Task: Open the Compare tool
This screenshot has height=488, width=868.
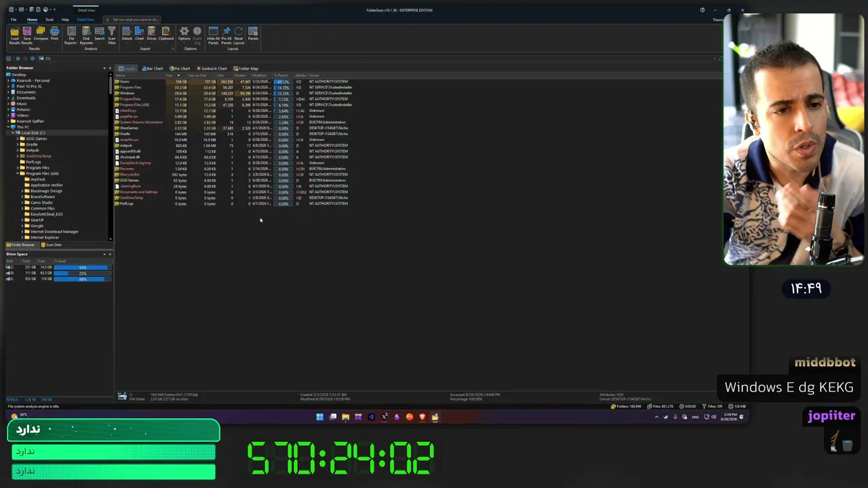Action: (x=41, y=34)
